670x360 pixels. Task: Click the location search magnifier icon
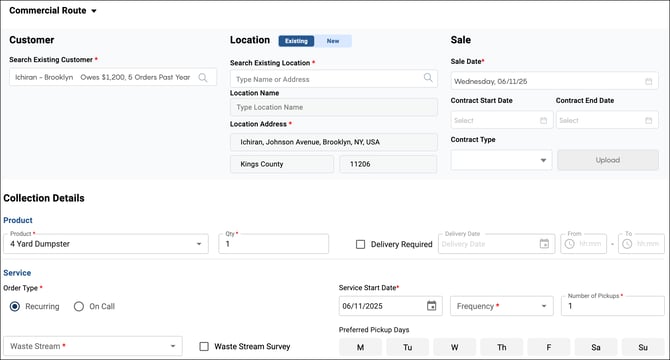click(x=428, y=77)
